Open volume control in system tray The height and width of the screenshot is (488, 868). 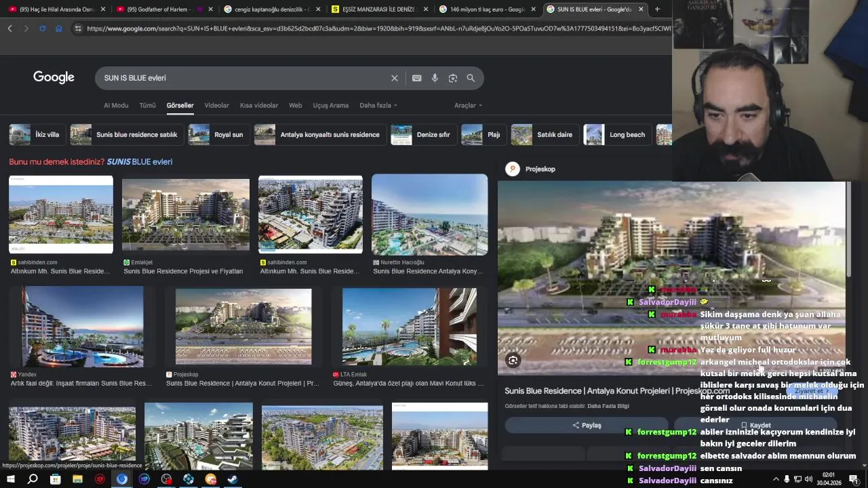808,479
